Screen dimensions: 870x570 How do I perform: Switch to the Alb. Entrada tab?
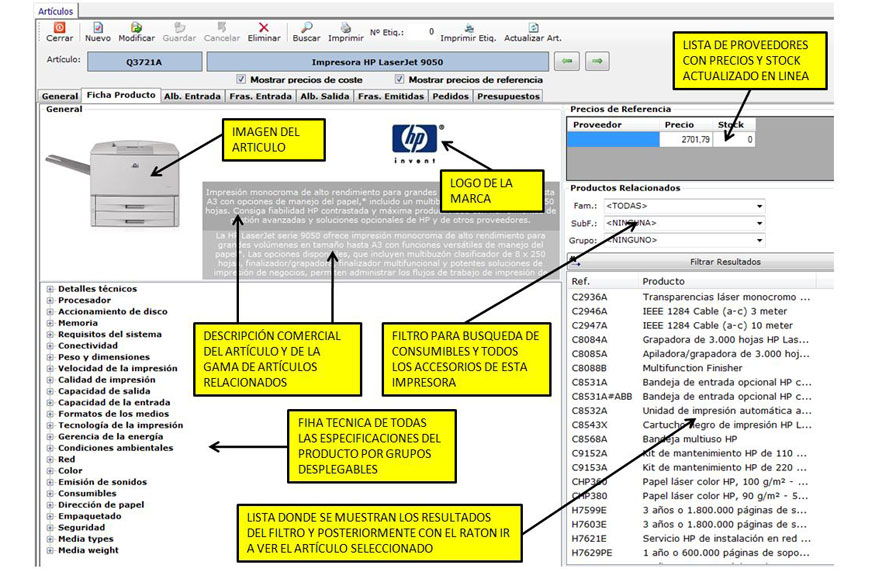[x=192, y=97]
